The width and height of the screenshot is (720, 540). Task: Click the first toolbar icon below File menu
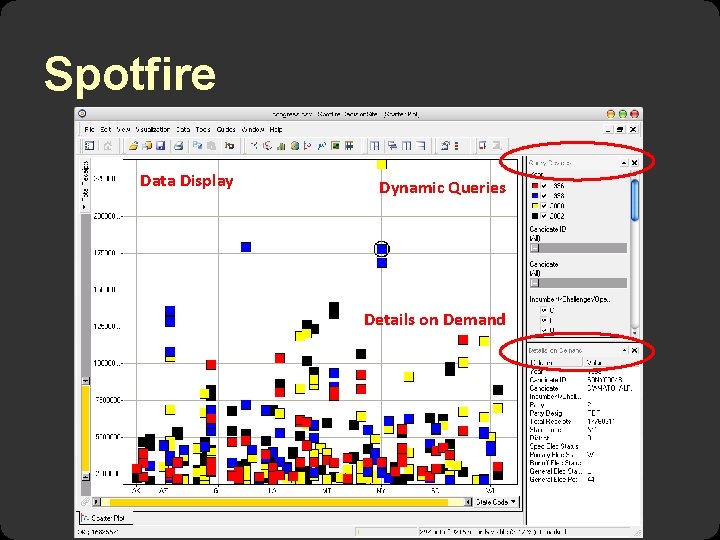90,146
